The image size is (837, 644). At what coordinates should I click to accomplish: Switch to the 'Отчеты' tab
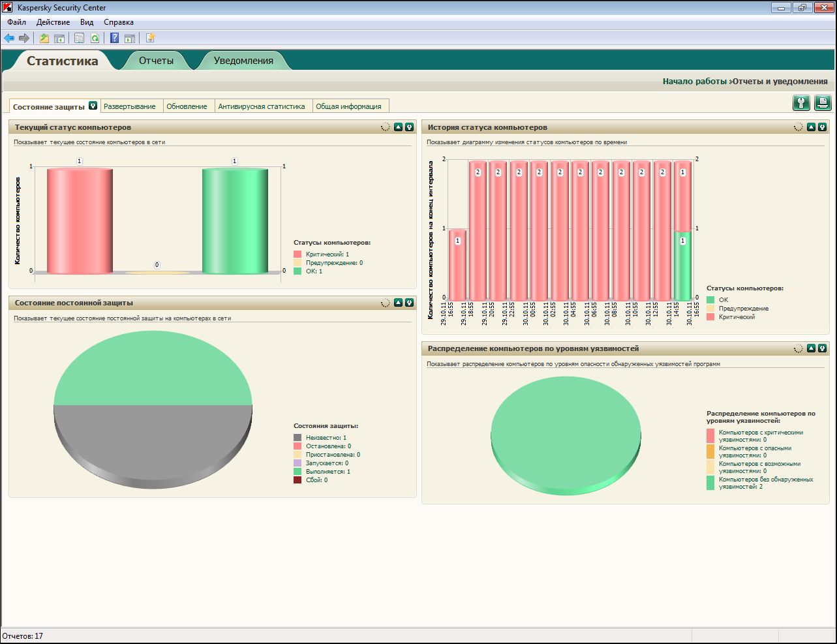156,61
